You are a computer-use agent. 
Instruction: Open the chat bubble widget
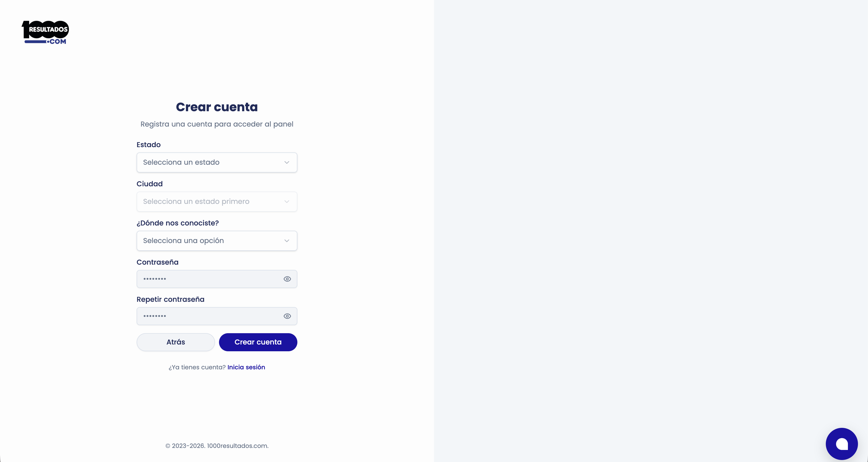[841, 443]
